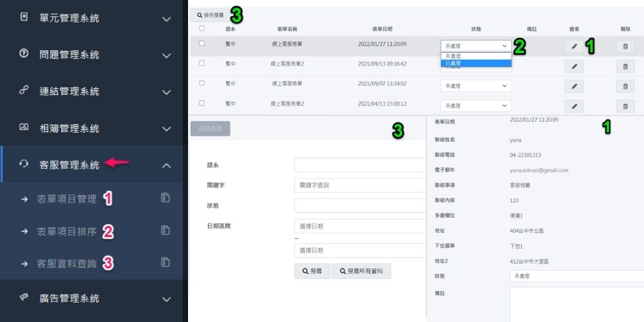Click the arrow icon before 客服資料查詢
644x322 pixels.
(24, 263)
